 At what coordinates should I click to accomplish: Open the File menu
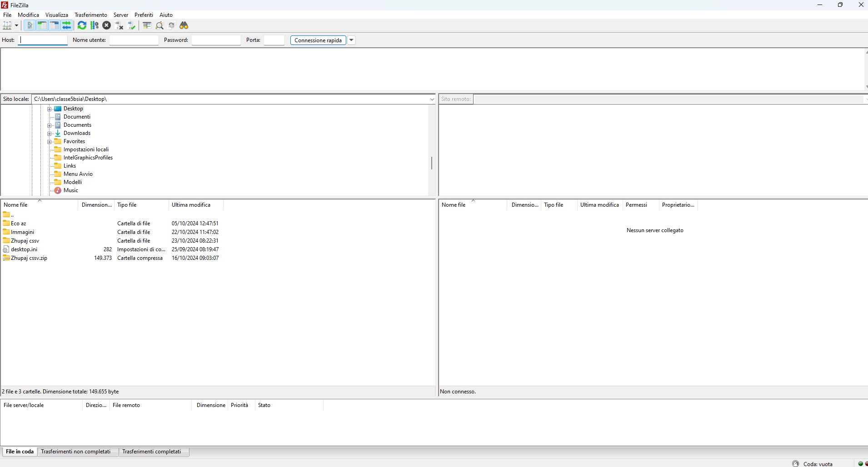pyautogui.click(x=7, y=15)
